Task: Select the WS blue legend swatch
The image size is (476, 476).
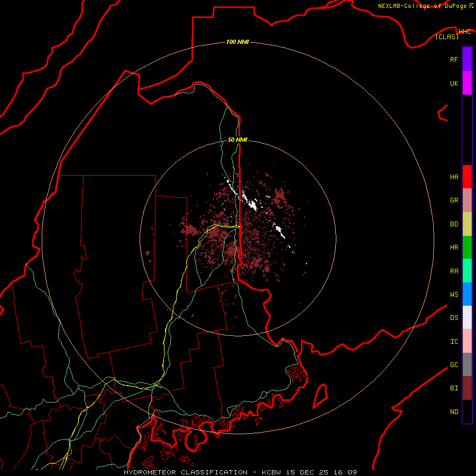Action: click(x=467, y=294)
